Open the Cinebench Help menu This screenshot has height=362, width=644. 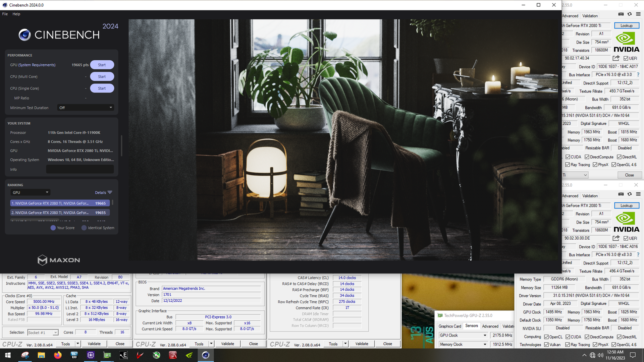pos(16,14)
